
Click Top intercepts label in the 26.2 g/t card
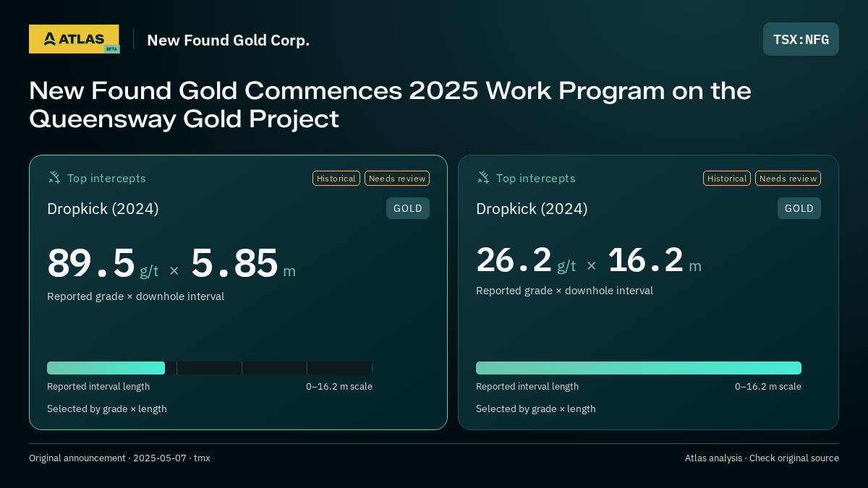pyautogui.click(x=535, y=178)
